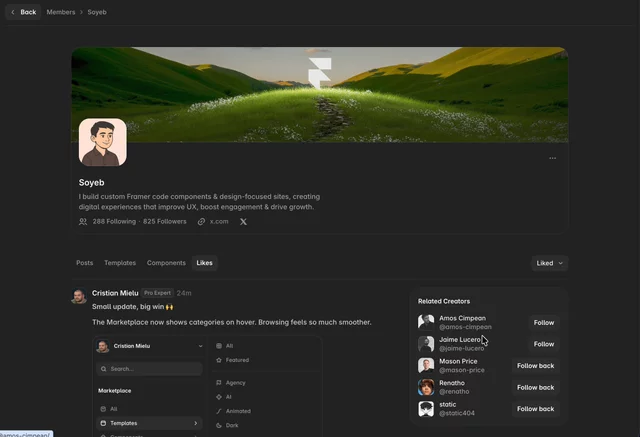This screenshot has width=640, height=437.
Task: Expand the Templates row chevron arrow
Action: click(x=196, y=423)
